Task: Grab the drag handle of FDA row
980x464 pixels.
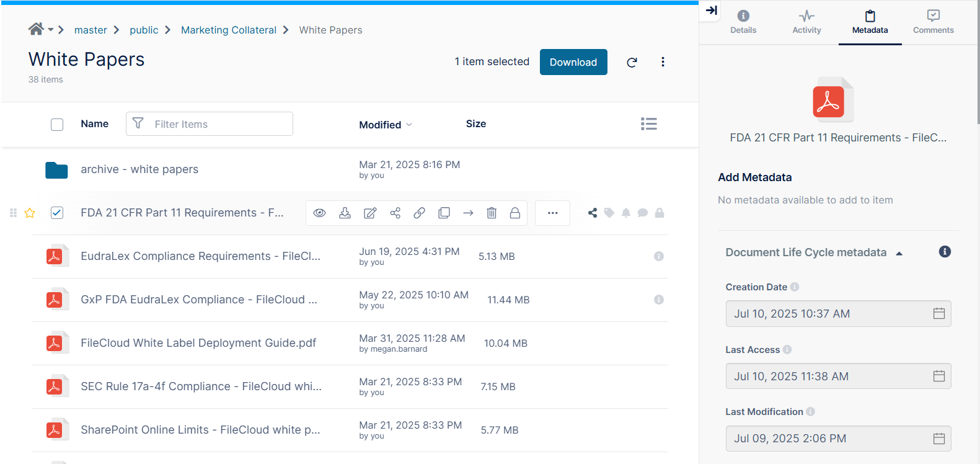Action: (13, 213)
